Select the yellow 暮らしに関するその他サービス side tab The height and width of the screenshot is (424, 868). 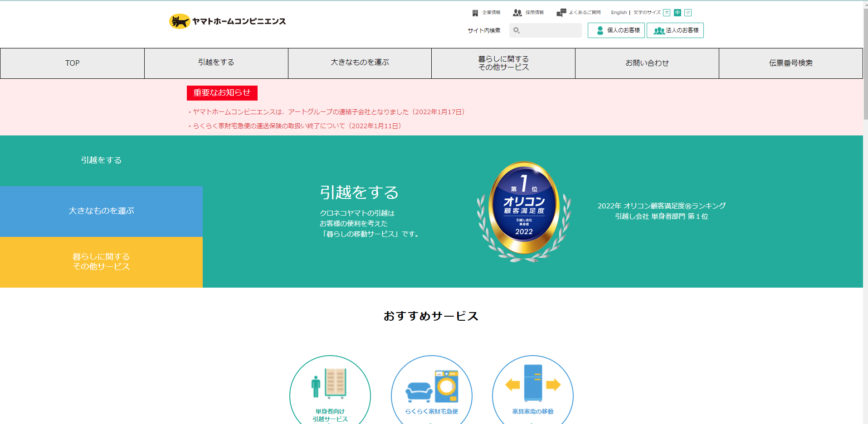point(101,262)
